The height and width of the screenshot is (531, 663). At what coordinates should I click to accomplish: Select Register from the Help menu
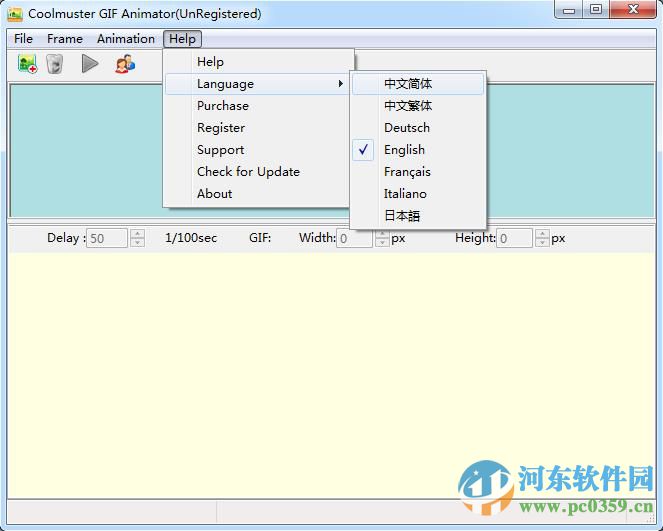tap(258, 128)
